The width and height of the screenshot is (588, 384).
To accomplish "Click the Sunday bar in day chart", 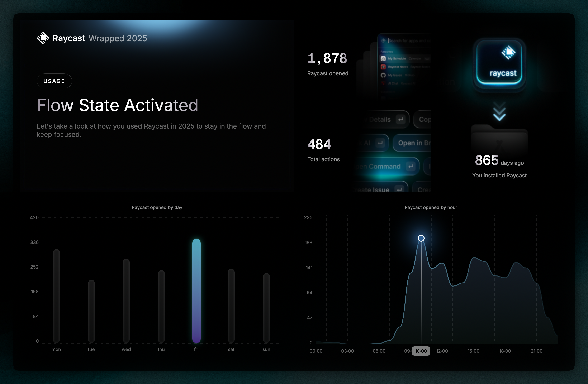I will click(266, 308).
